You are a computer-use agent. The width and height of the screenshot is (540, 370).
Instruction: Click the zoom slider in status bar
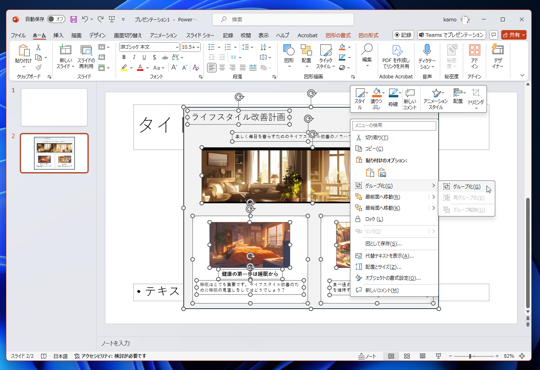tap(474, 356)
